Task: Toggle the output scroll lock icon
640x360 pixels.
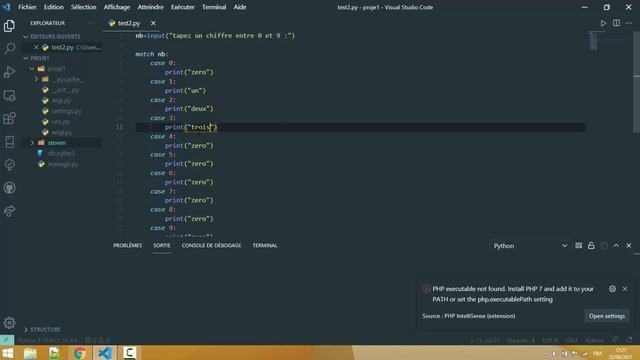Action: pos(591,246)
